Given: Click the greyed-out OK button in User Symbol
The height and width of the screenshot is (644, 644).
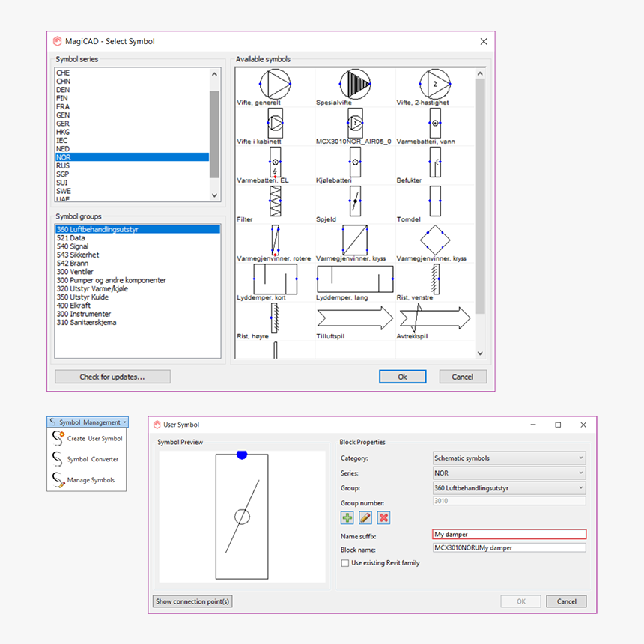Looking at the screenshot, I should [x=520, y=601].
